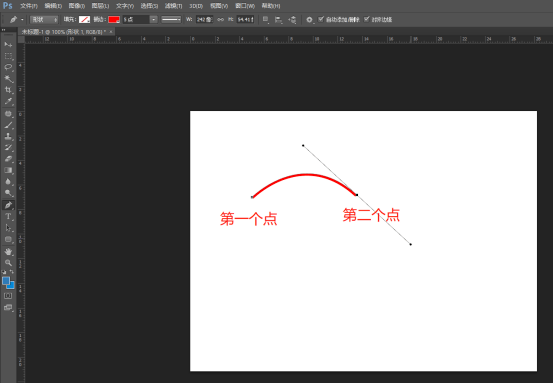Viewport: 554px width, 383px height.
Task: Open the gear path options icon
Action: click(x=309, y=20)
